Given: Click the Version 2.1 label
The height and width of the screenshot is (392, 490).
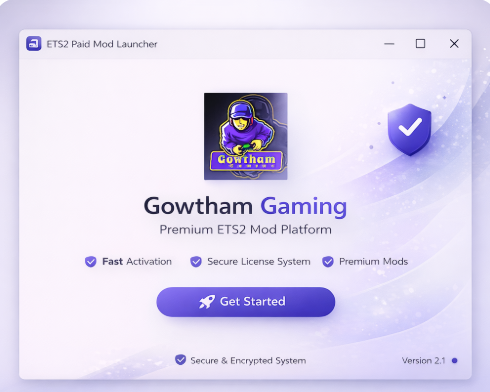Looking at the screenshot, I should coord(423,360).
